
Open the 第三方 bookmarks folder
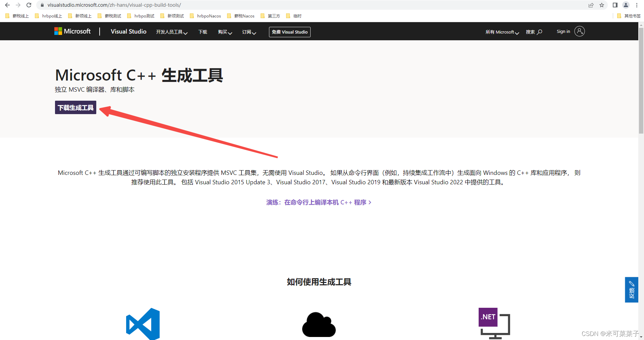tap(273, 16)
